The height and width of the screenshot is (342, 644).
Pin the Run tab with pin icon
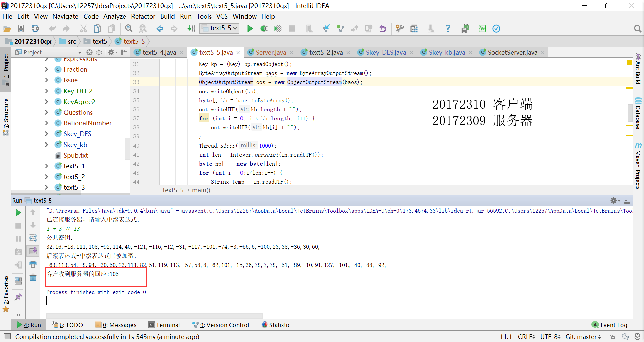[x=18, y=297]
